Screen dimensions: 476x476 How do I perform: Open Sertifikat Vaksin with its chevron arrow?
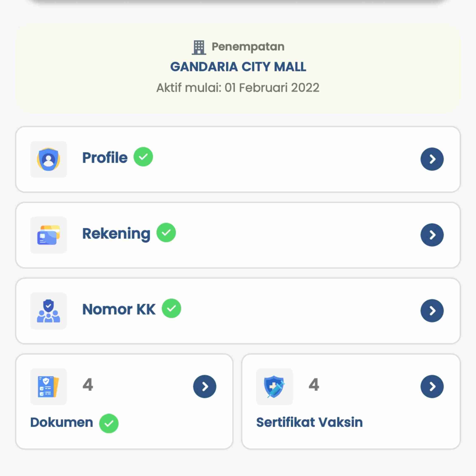[x=432, y=387]
